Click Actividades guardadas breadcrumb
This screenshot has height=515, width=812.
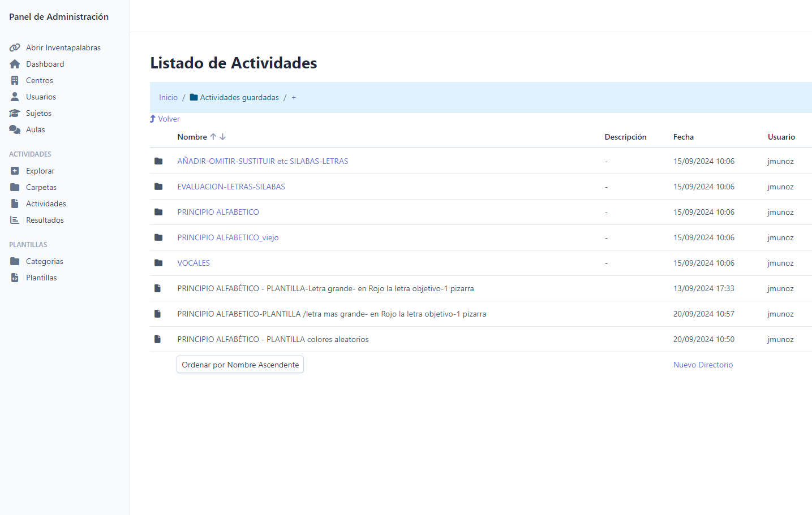tap(239, 97)
